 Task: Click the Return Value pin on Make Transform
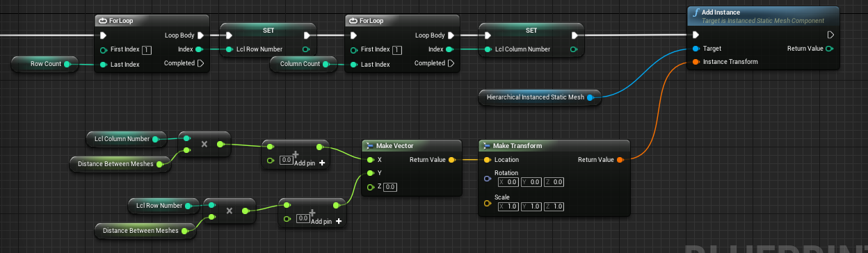[x=620, y=160]
